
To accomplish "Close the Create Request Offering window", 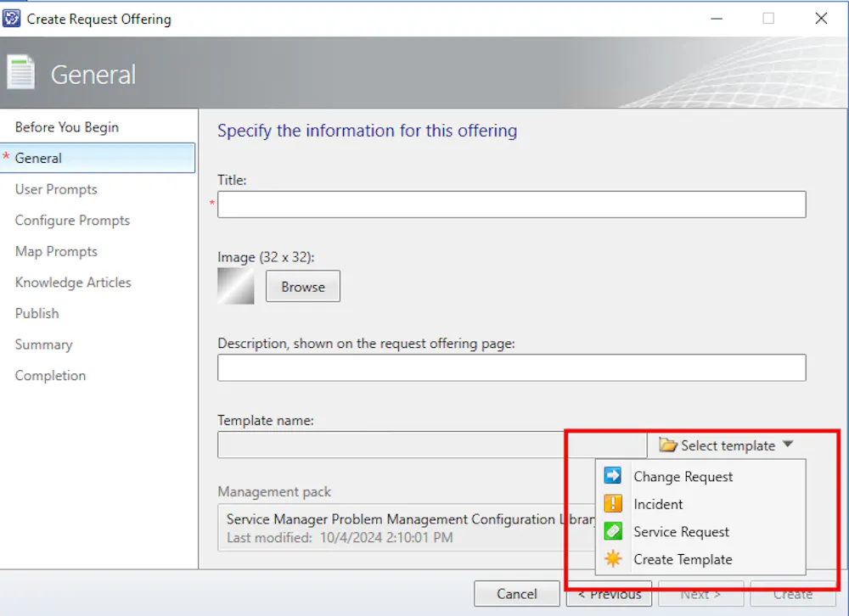I will click(x=821, y=19).
